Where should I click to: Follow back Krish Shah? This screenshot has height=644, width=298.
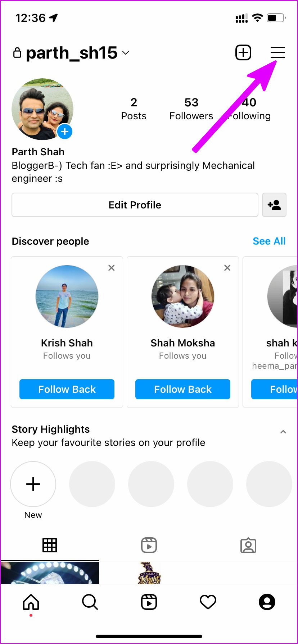(67, 389)
